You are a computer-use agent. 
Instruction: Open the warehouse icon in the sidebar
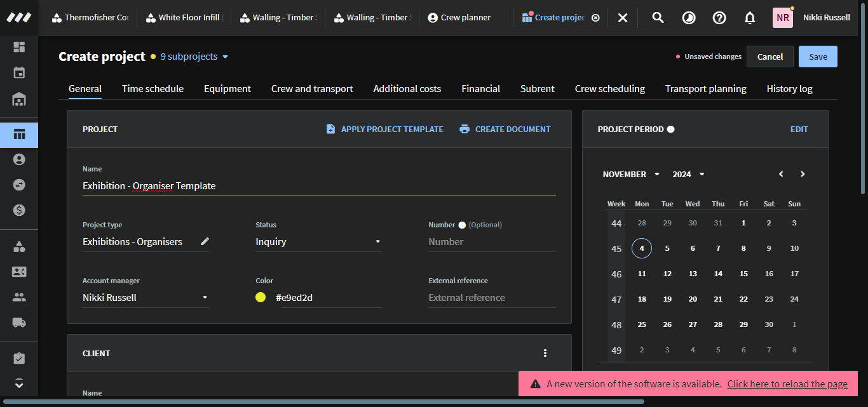tap(19, 100)
